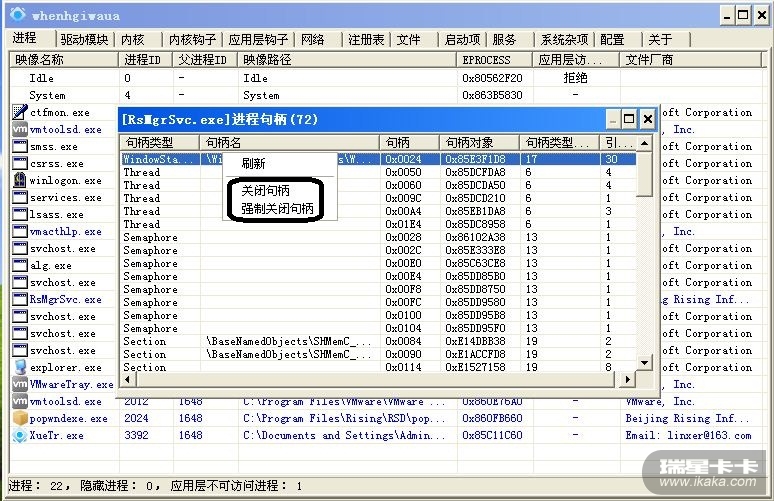Sort by 文件厂商 column header
The height and width of the screenshot is (501, 774).
point(690,60)
